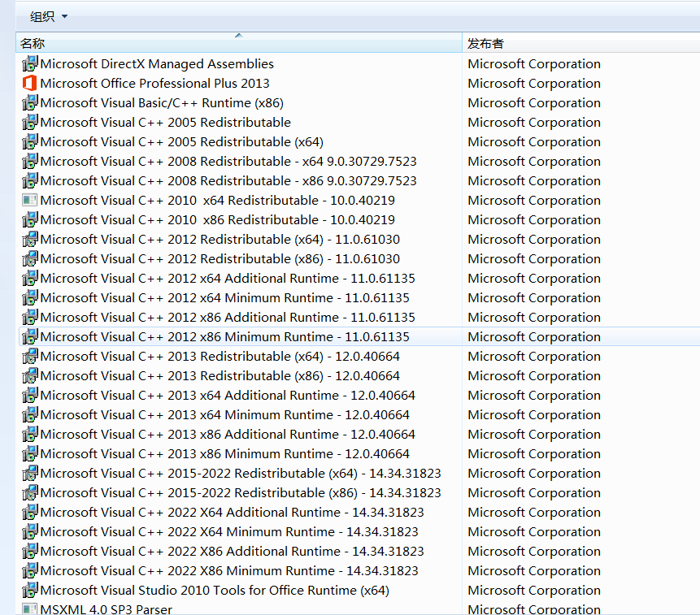Click the MSXML 4.0 SP3 Parser icon
The image size is (700, 615).
pos(29,609)
